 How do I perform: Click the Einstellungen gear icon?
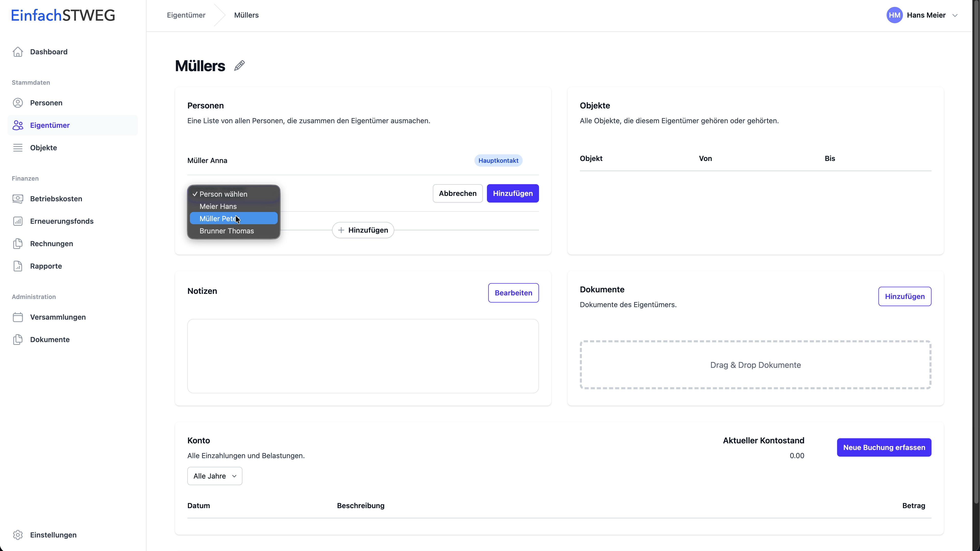18,535
